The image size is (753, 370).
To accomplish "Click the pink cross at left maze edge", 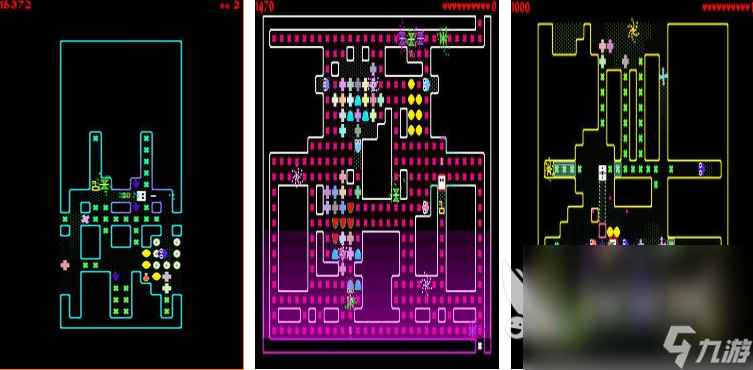I will coord(65,265).
